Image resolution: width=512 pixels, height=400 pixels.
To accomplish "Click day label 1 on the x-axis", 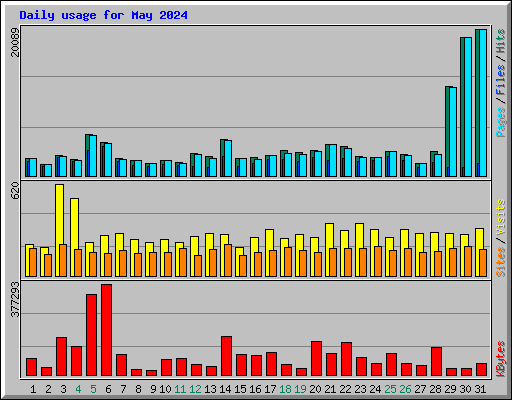I will coord(33,389).
